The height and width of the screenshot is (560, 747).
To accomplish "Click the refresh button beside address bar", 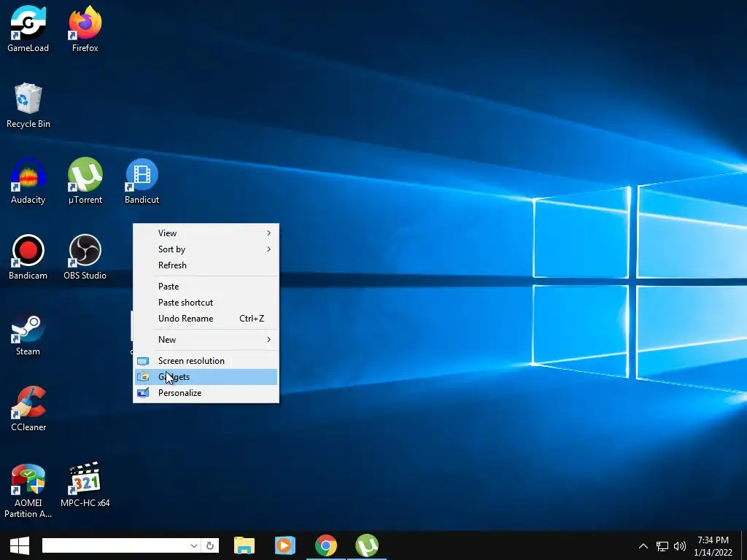I will tap(210, 545).
